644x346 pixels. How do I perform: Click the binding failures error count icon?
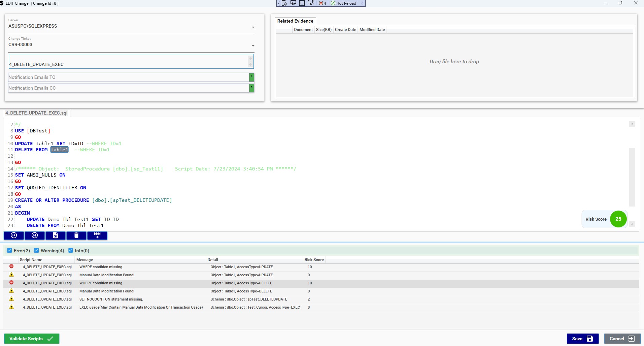tap(323, 3)
